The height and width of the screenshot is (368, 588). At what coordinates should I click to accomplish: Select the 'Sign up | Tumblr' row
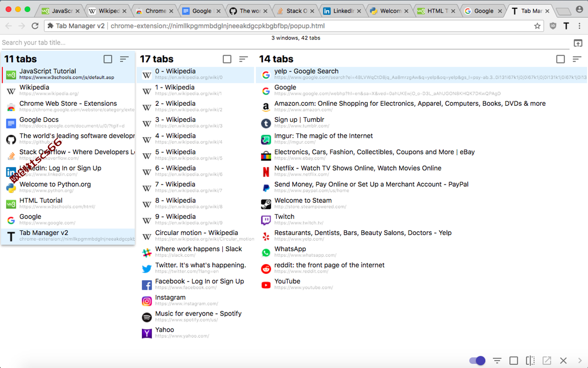click(421, 123)
